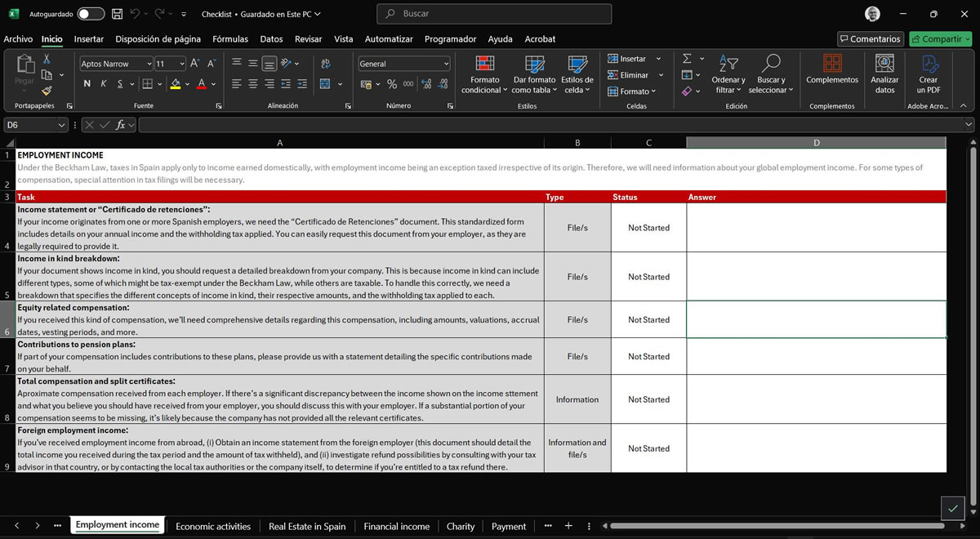Image resolution: width=980 pixels, height=539 pixels.
Task: Click the Copy icon in Portapapeles
Action: pos(47,75)
